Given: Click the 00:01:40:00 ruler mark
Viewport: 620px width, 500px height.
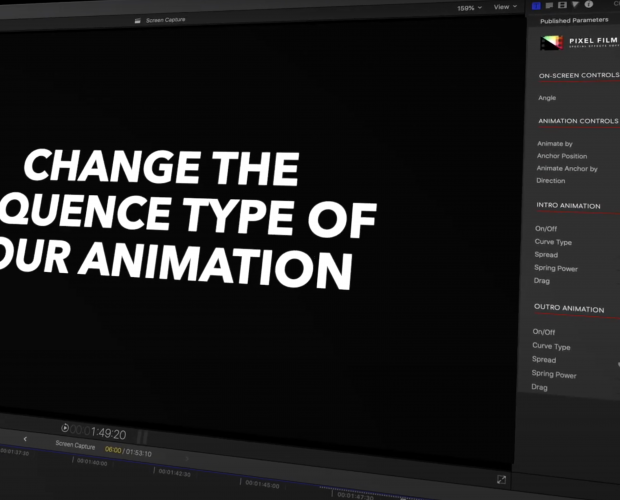Looking at the screenshot, I should (x=92, y=462).
